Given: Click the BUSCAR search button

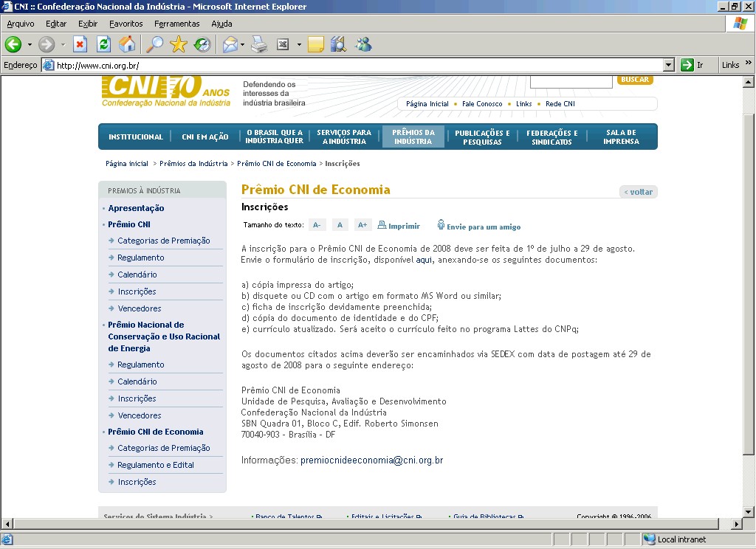Looking at the screenshot, I should tap(635, 80).
